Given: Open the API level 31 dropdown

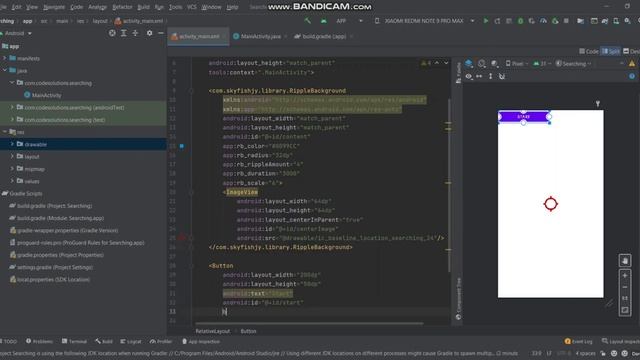Looking at the screenshot, I should [x=542, y=64].
